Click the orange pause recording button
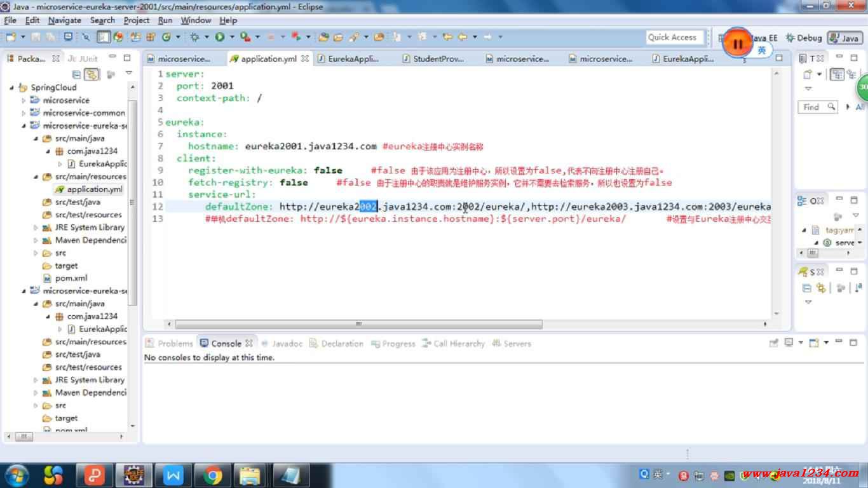The image size is (868, 488). pos(737,43)
